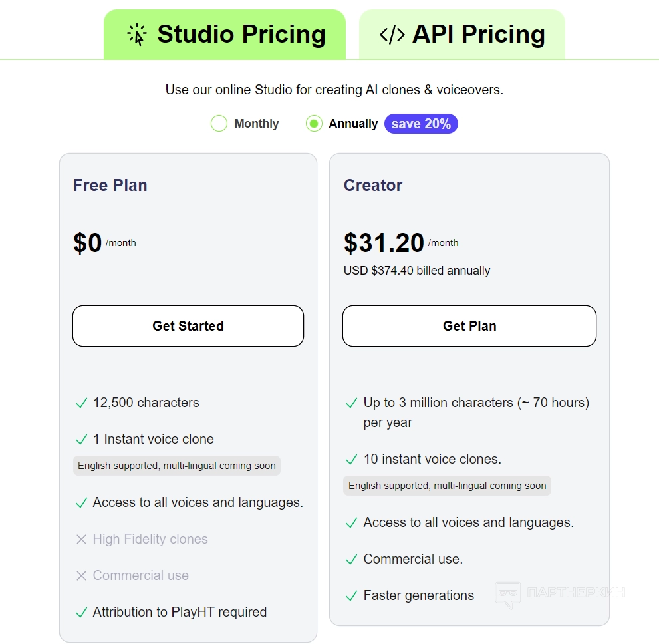Click checkmark next to Attribution to PlayHT required
Viewport: 659px width, 644px height.
click(x=81, y=613)
